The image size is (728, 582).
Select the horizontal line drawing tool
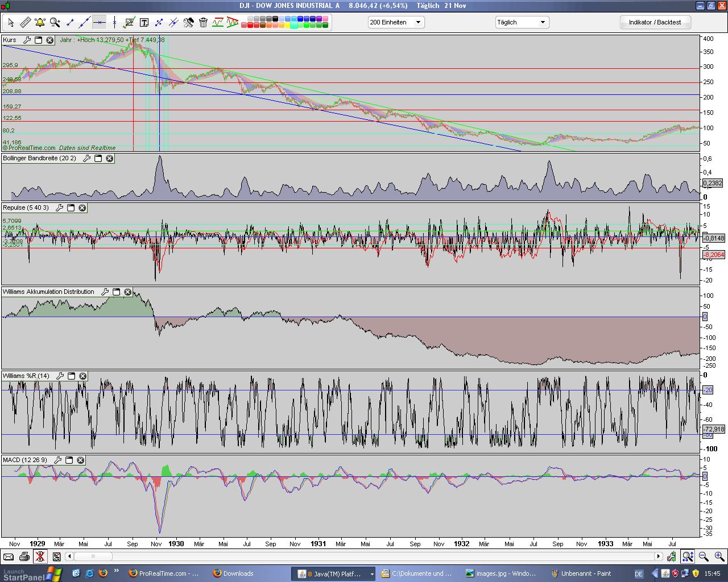click(x=99, y=22)
